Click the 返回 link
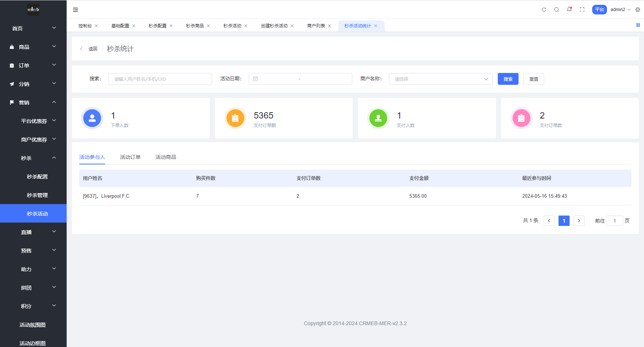This screenshot has width=644, height=347. click(x=93, y=49)
